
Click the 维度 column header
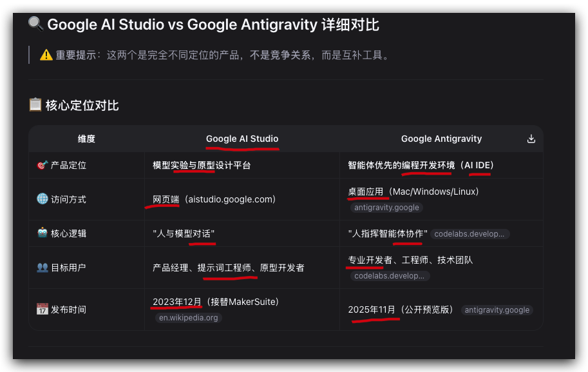coord(87,139)
